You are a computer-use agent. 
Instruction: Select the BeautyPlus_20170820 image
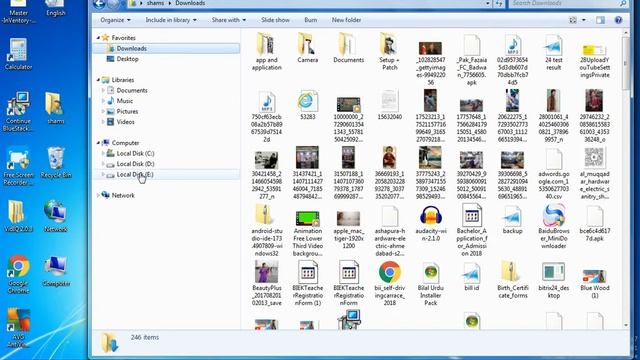tap(267, 284)
